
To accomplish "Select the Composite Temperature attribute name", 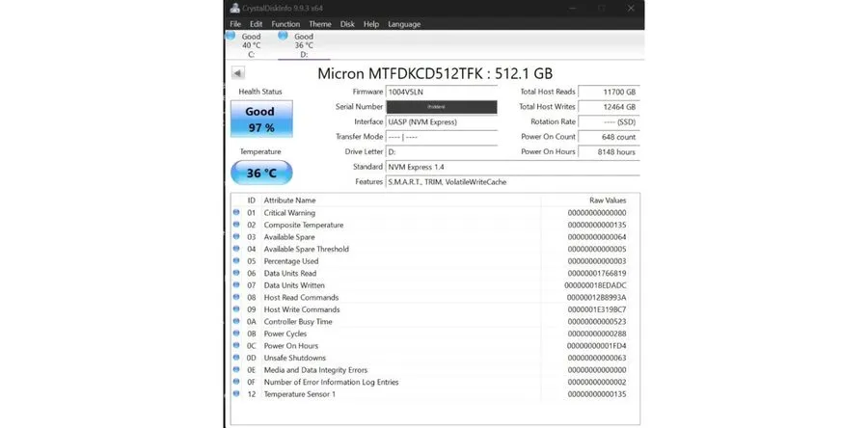I will [304, 225].
